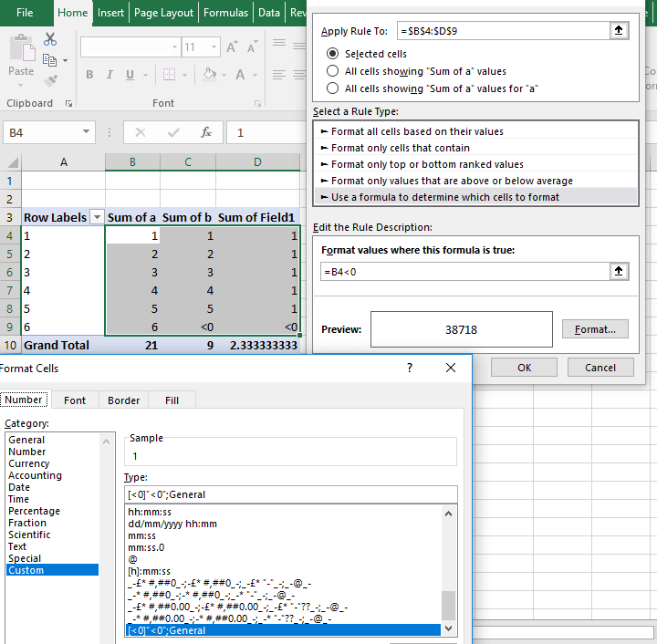Toggle Italic formatting
657x644 pixels.
[109, 75]
